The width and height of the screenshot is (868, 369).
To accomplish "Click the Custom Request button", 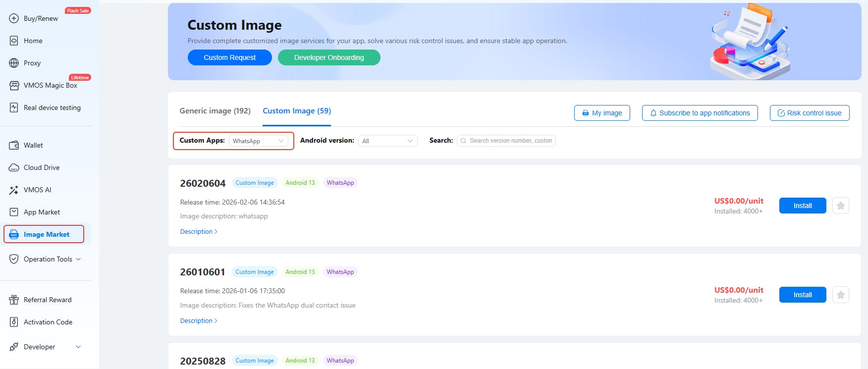I will pos(230,57).
